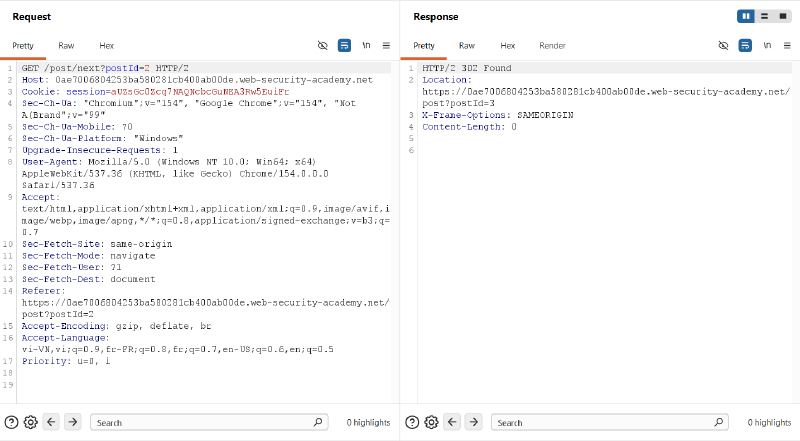
Task: Click the Sec-Fetch-Dest document line
Action: click(88, 279)
